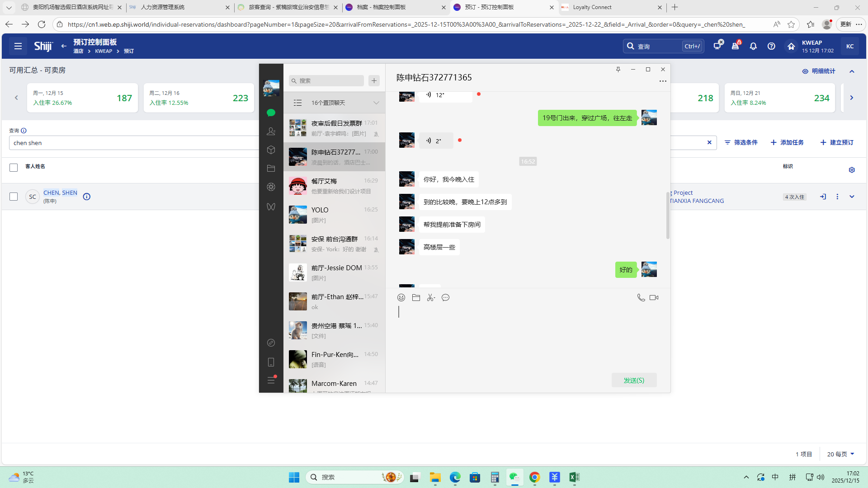Open the 20 每页 page size dropdown
The height and width of the screenshot is (488, 868).
[840, 454]
